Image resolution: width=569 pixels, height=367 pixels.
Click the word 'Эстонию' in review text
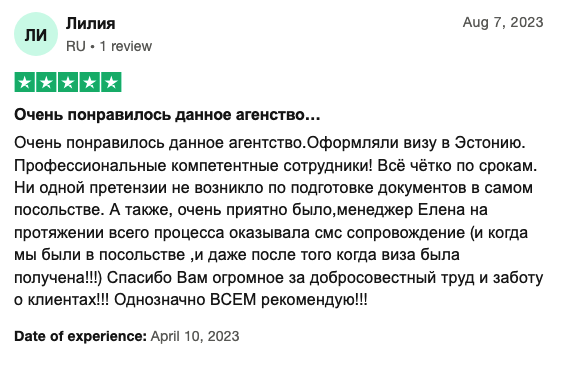click(x=490, y=143)
